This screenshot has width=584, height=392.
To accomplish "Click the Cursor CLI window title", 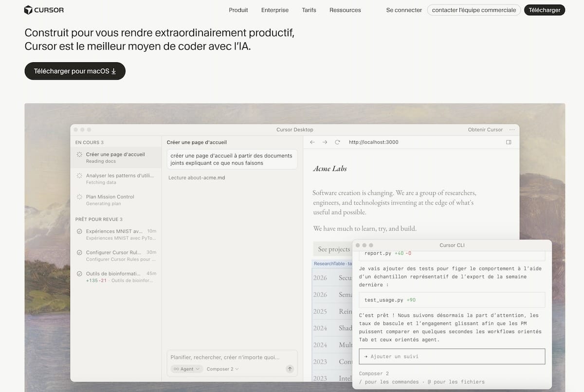I will click(x=452, y=245).
